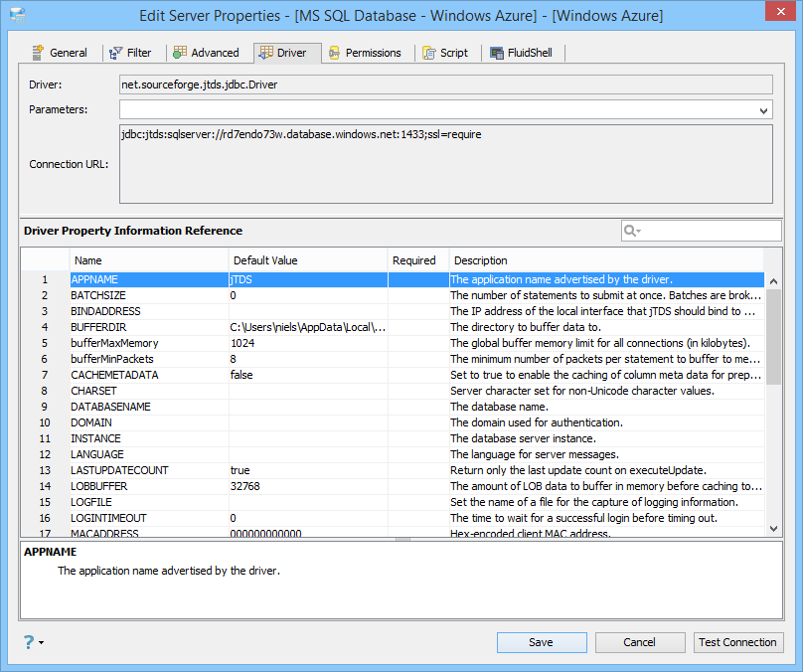The width and height of the screenshot is (803, 672).
Task: Click the search magnifier icon
Action: (630, 231)
